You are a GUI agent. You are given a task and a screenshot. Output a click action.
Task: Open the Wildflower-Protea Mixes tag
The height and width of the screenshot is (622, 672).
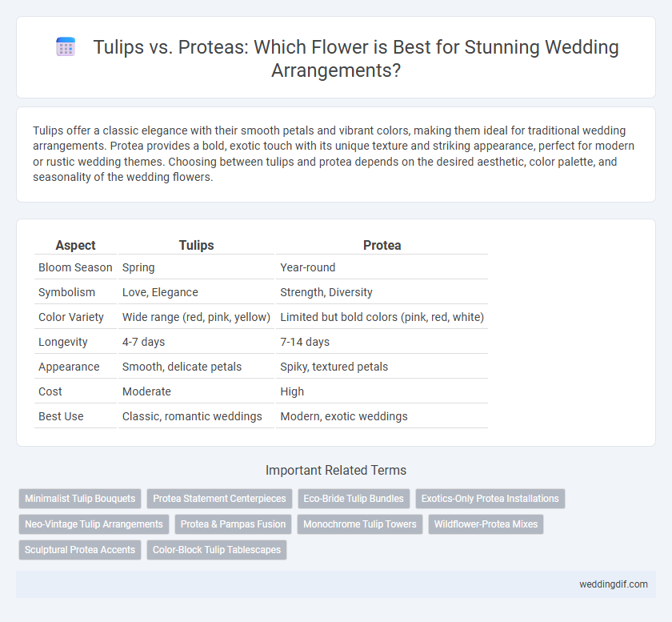coord(486,524)
